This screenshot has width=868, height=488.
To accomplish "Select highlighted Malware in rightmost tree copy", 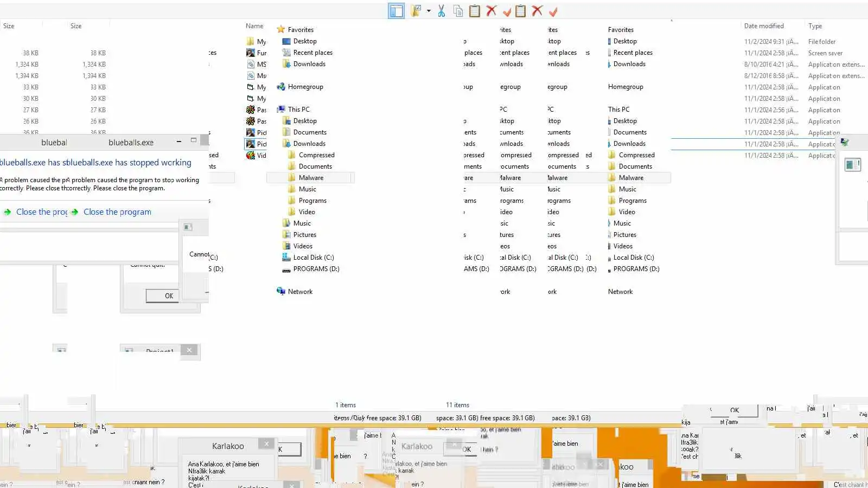I will tap(631, 178).
